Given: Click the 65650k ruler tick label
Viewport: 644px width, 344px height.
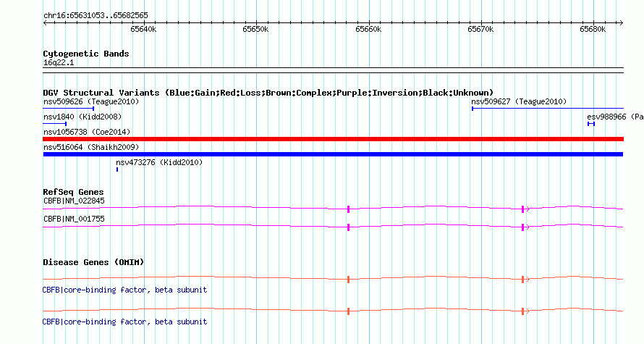Looking at the screenshot, I should pos(255,29).
